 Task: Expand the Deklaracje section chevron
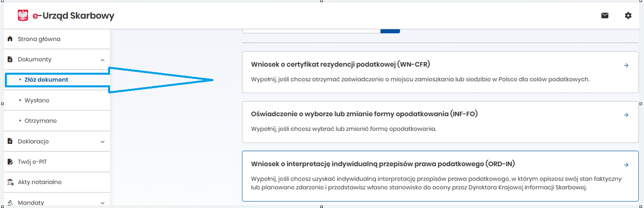point(103,142)
